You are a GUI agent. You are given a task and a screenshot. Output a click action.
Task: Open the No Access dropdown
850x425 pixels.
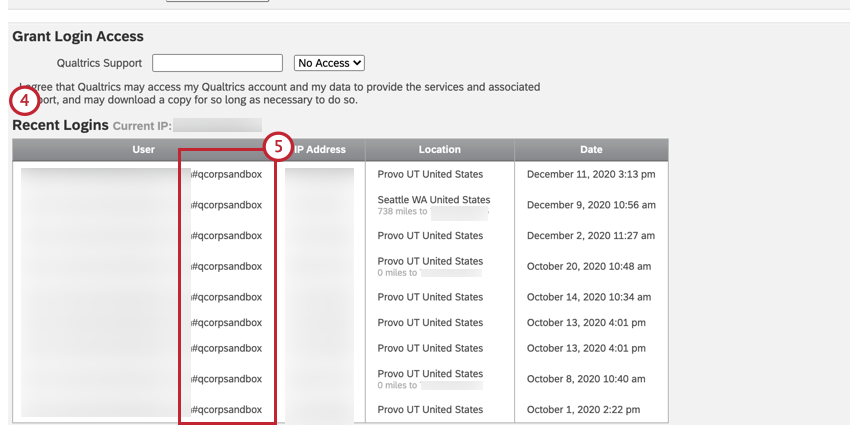(x=330, y=63)
